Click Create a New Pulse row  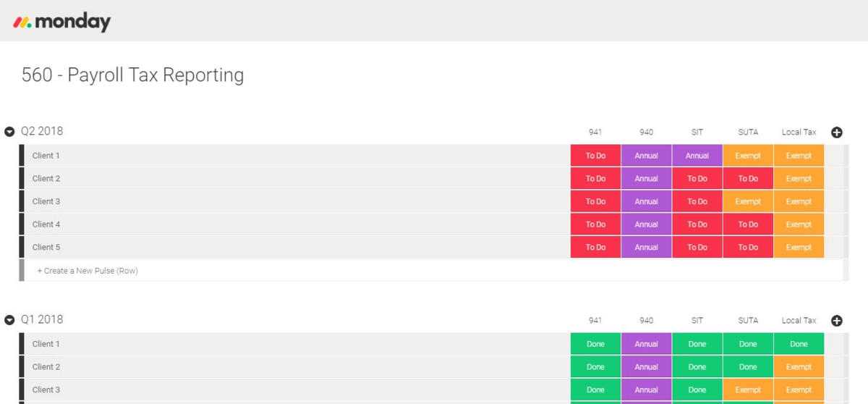click(x=88, y=271)
